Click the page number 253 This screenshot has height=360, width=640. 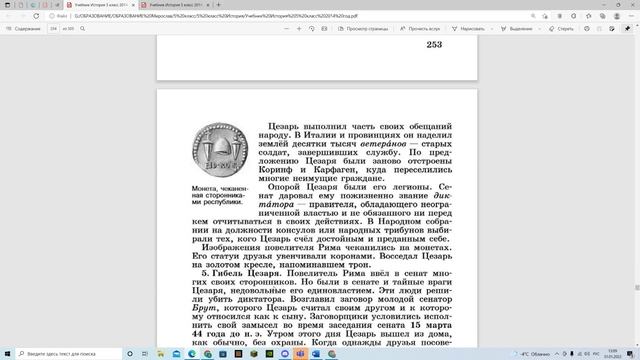click(434, 45)
